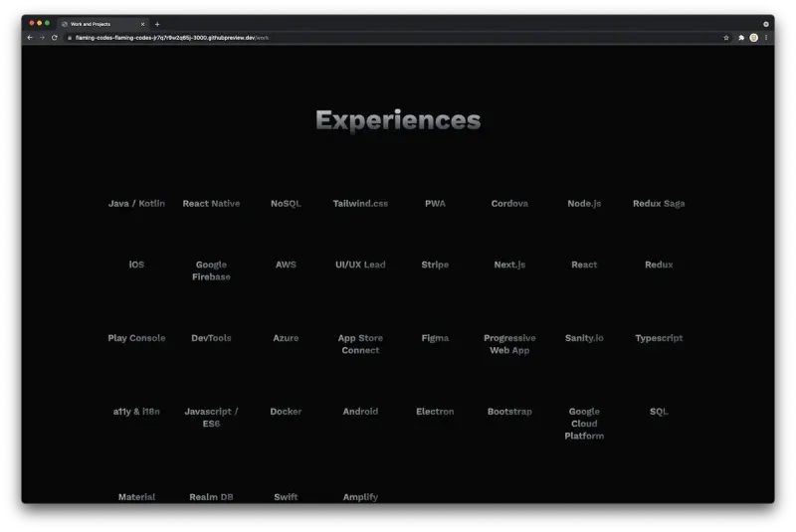Image resolution: width=796 pixels, height=532 pixels.
Task: Bookmark page with star icon
Action: click(726, 38)
